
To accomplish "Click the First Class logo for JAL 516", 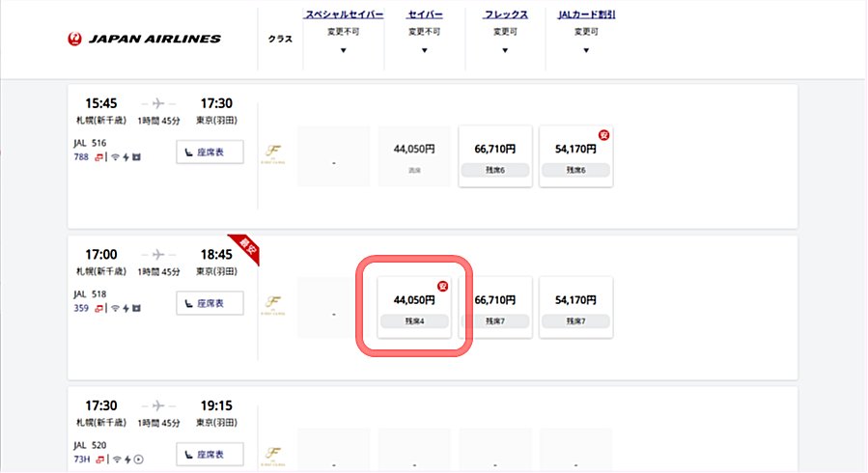I will 271,153.
